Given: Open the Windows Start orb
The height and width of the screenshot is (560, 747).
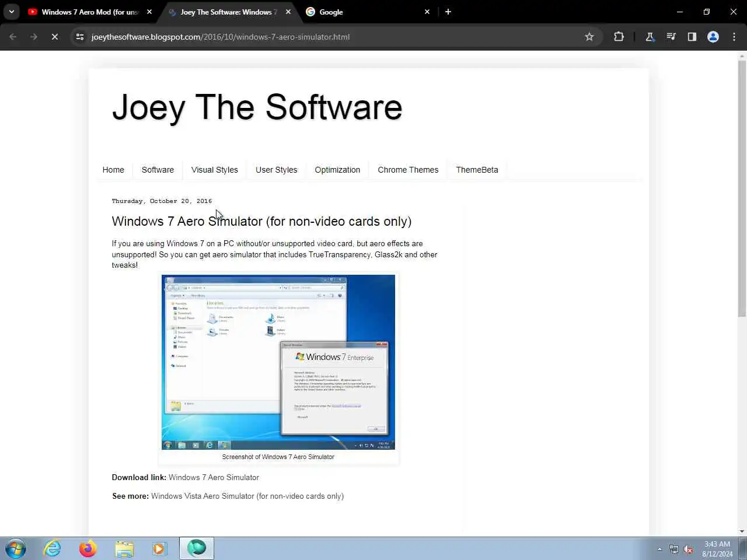Looking at the screenshot, I should pyautogui.click(x=15, y=548).
